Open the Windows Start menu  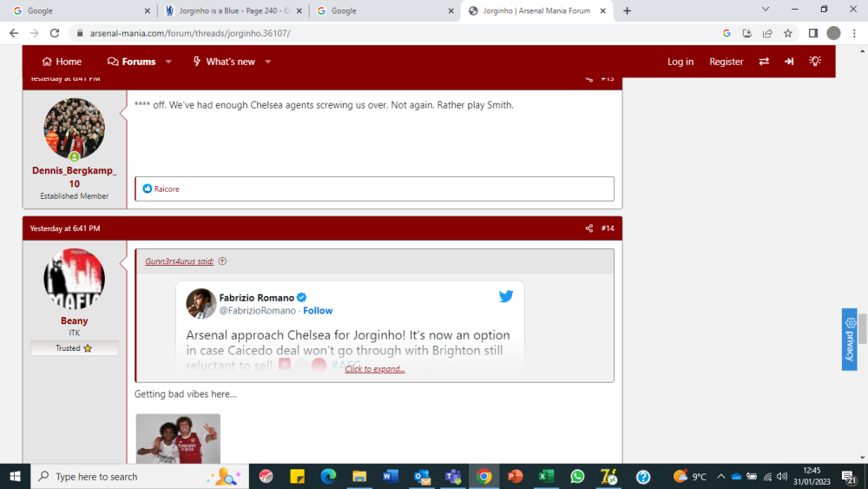point(15,476)
